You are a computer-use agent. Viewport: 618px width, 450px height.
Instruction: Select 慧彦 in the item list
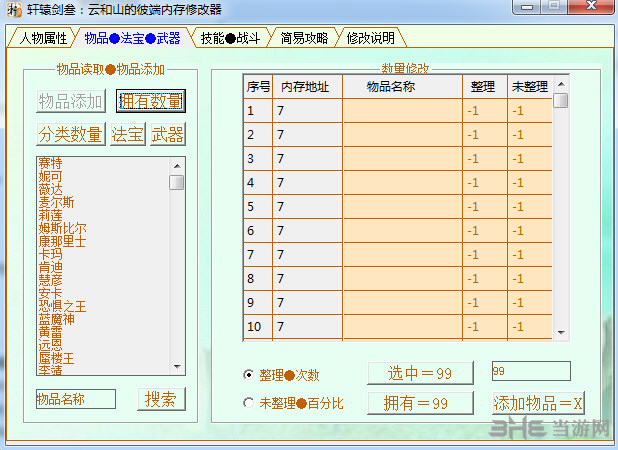(50, 280)
